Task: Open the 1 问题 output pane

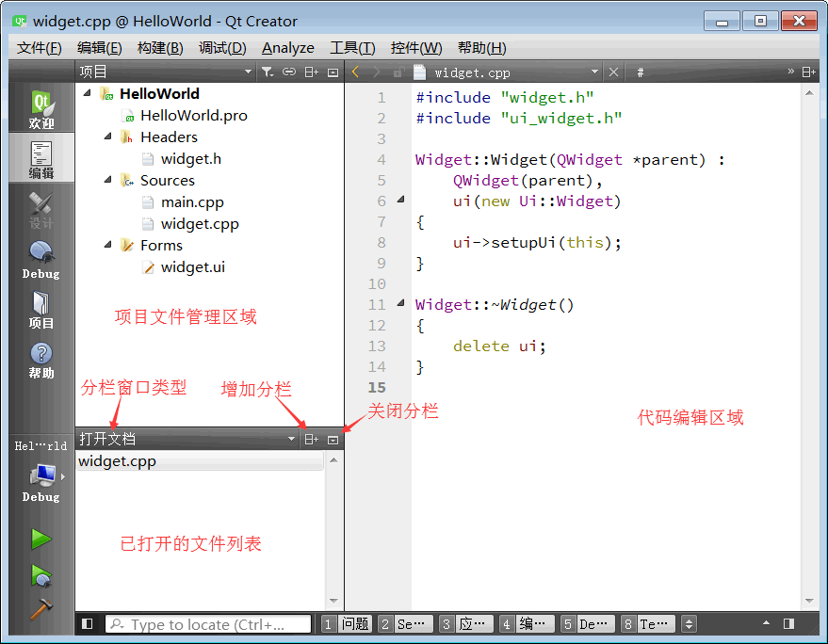Action: click(347, 624)
